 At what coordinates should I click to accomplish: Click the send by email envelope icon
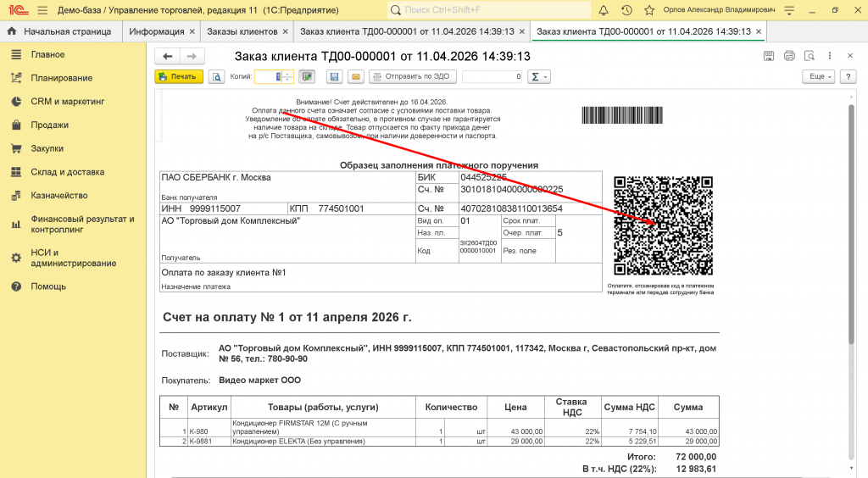coord(356,76)
